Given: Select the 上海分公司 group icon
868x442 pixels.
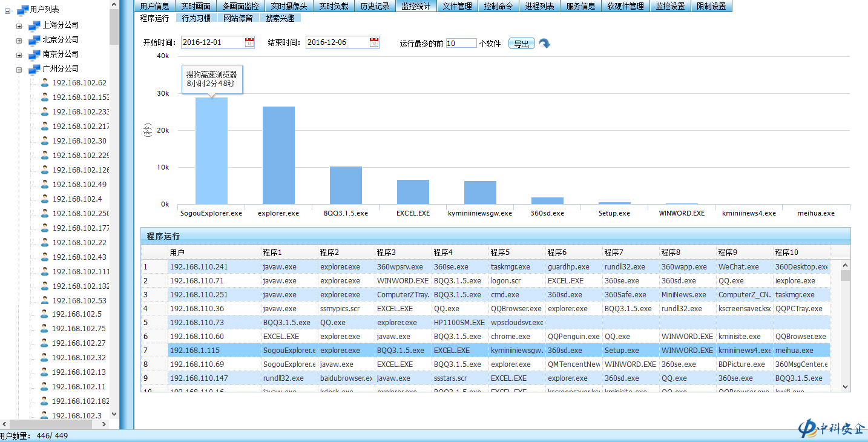Looking at the screenshot, I should (x=35, y=25).
